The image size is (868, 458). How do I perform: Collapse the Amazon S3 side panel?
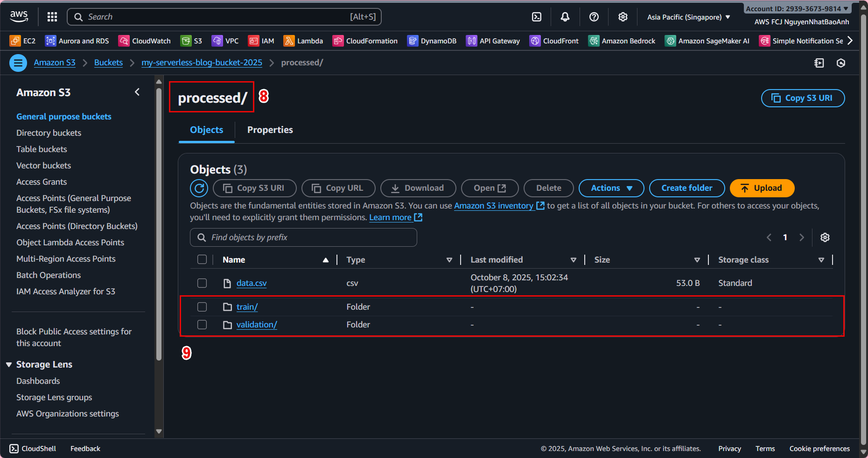[137, 92]
